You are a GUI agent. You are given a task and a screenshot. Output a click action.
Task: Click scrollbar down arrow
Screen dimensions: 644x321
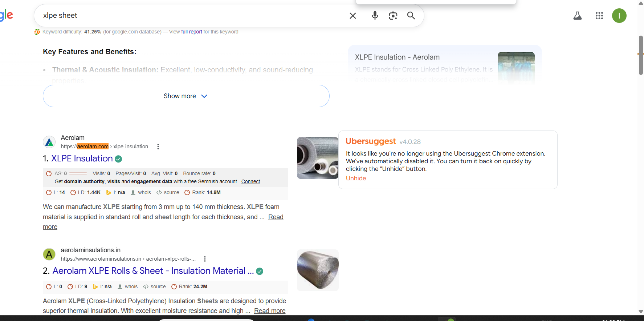tap(641, 312)
